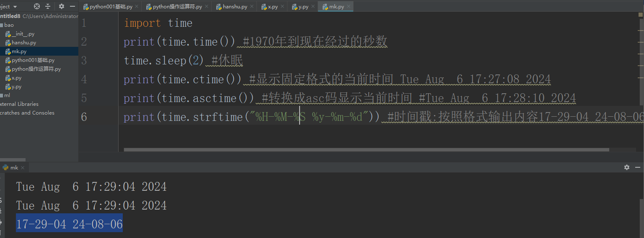Switch to x.py editor tab

coord(272,7)
